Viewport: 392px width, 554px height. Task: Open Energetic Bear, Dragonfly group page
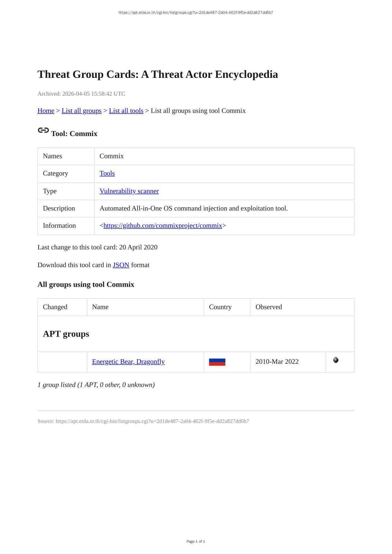click(128, 362)
